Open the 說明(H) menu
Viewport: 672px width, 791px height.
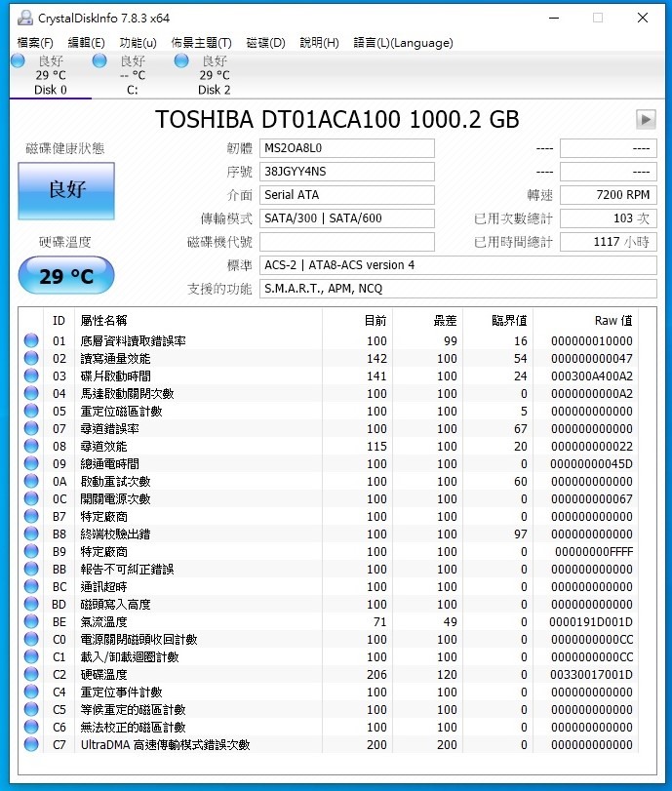click(x=319, y=43)
